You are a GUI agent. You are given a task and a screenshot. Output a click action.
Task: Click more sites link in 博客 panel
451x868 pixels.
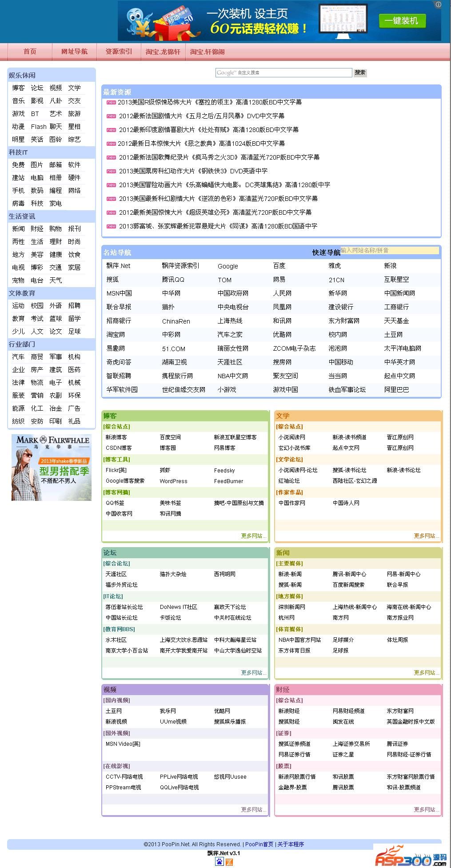pyautogui.click(x=253, y=536)
